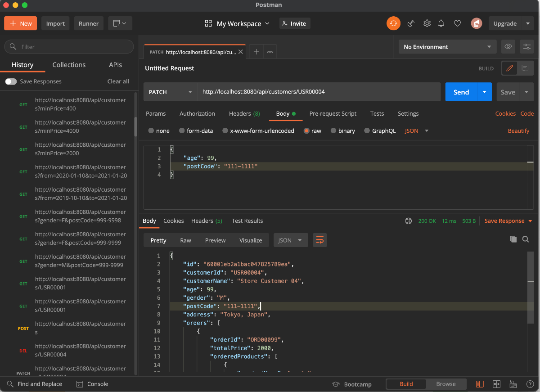Click the blue Send button
Viewport: 540px width, 392px height.
tap(461, 92)
